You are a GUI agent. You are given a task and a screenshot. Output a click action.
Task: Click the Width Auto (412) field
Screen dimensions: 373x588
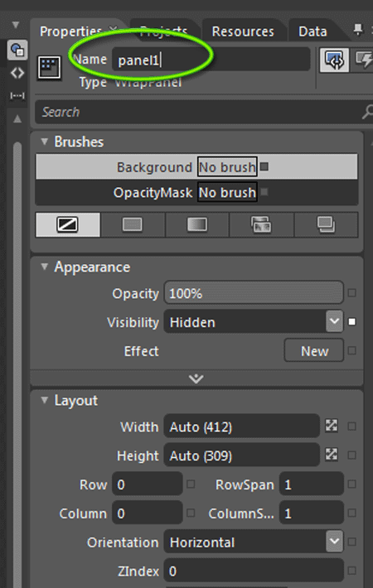tap(242, 427)
